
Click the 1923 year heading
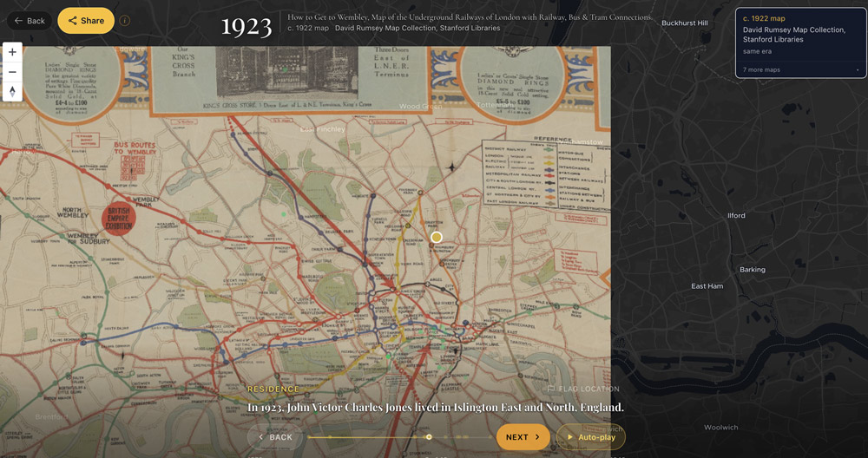click(x=247, y=27)
